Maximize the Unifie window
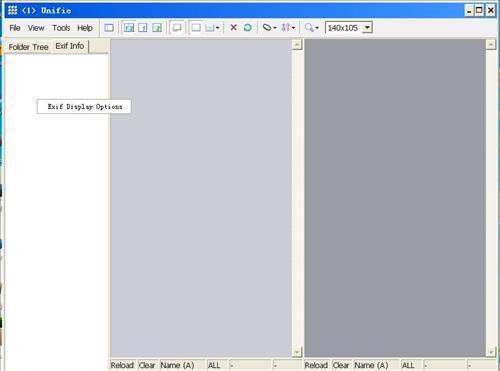 tap(479, 11)
